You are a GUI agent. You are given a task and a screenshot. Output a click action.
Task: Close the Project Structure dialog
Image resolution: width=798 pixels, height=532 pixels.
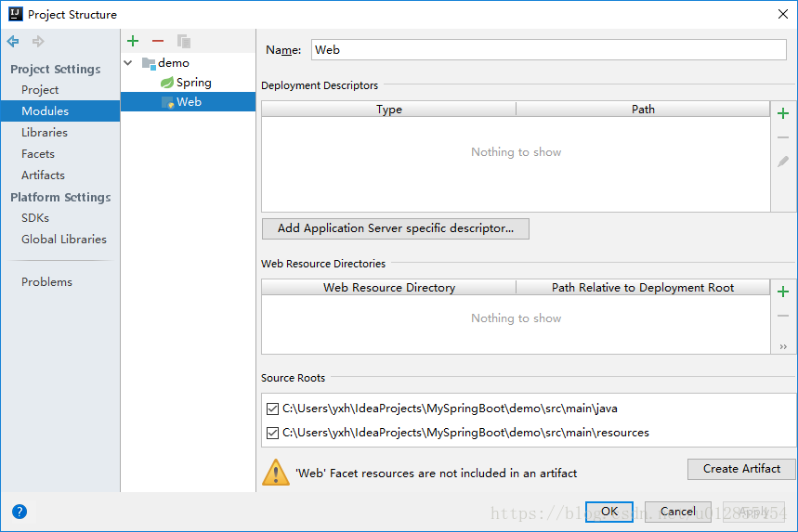pos(783,14)
